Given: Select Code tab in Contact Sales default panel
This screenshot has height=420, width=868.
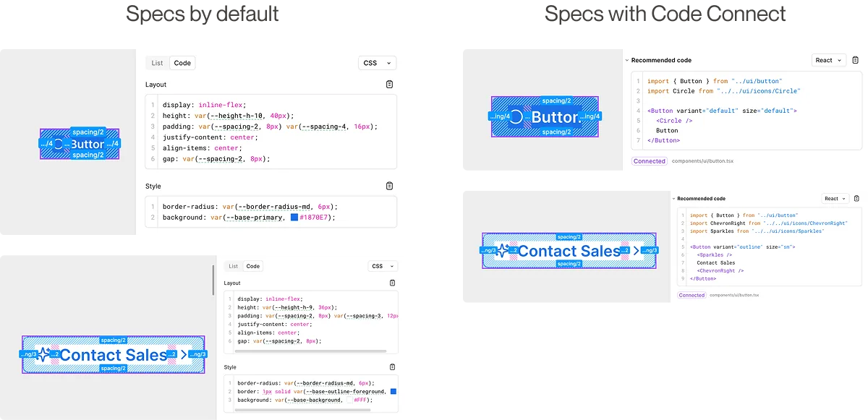Looking at the screenshot, I should click(x=253, y=266).
